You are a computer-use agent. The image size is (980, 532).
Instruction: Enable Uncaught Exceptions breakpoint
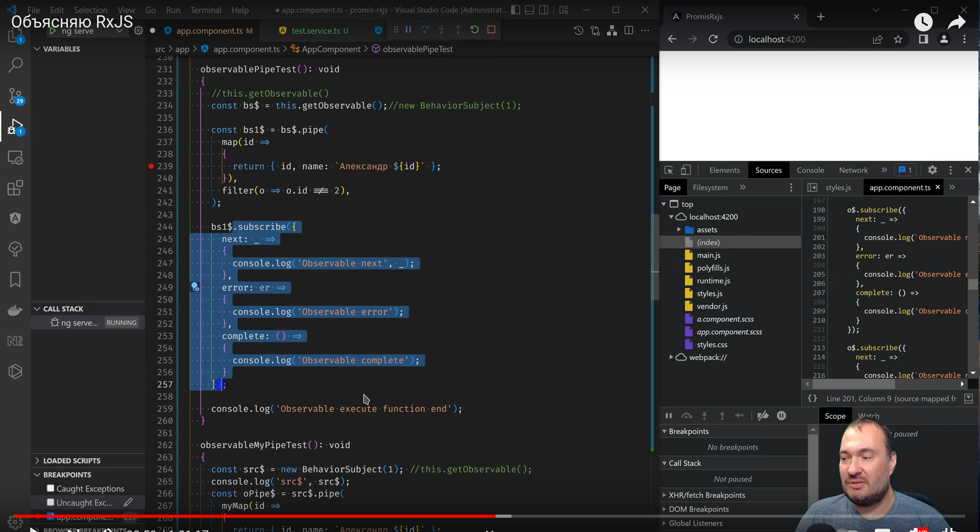click(x=51, y=503)
